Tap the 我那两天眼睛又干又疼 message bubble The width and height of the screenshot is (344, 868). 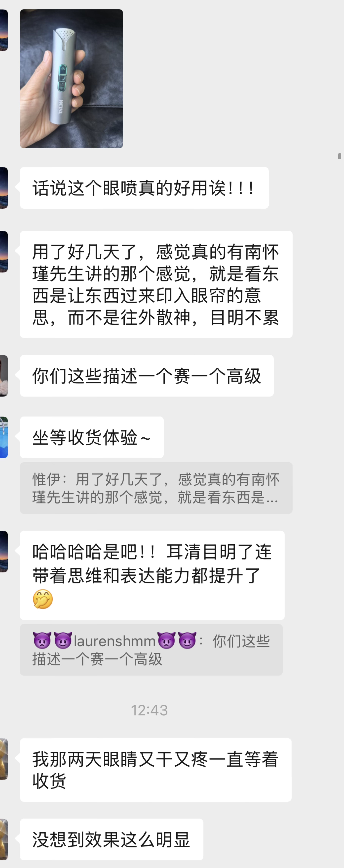[x=156, y=770]
